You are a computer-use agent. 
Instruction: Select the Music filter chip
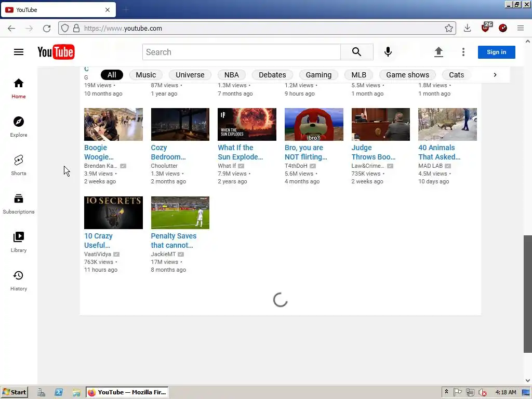tap(146, 75)
